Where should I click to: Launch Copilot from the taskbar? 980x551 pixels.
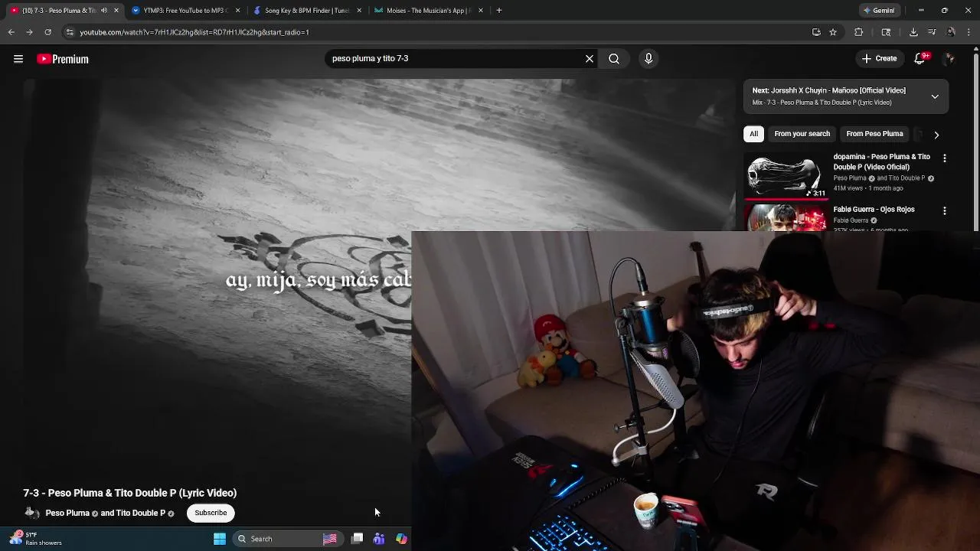[401, 539]
